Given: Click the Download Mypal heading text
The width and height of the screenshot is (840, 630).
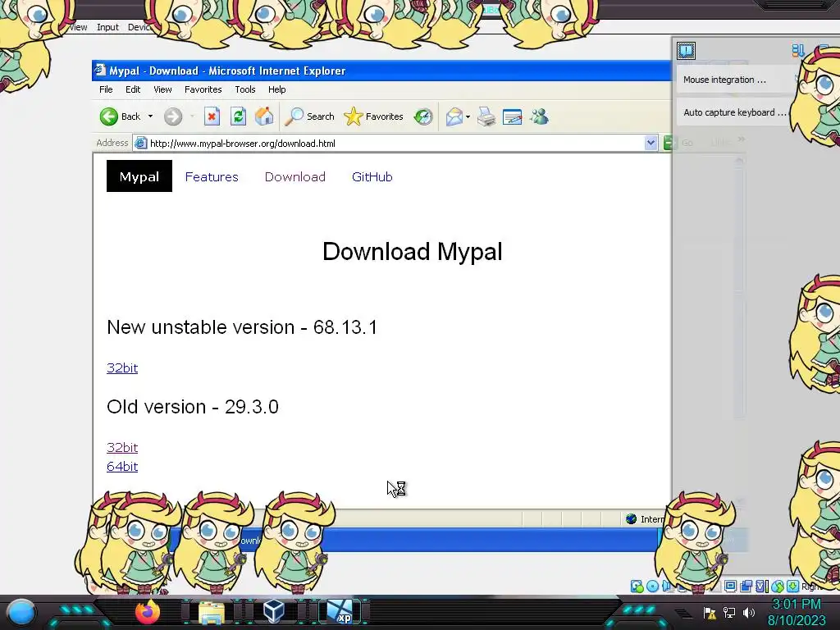Looking at the screenshot, I should coord(413,251).
